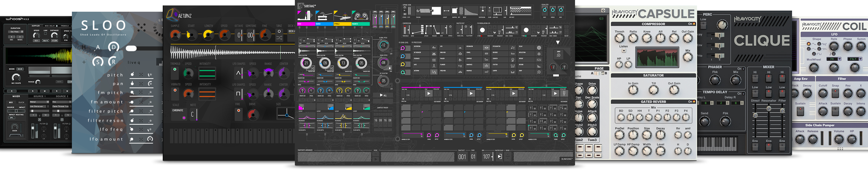
Task: Toggle the Tempo Delay On switch in Clique
Action: (x=743, y=94)
